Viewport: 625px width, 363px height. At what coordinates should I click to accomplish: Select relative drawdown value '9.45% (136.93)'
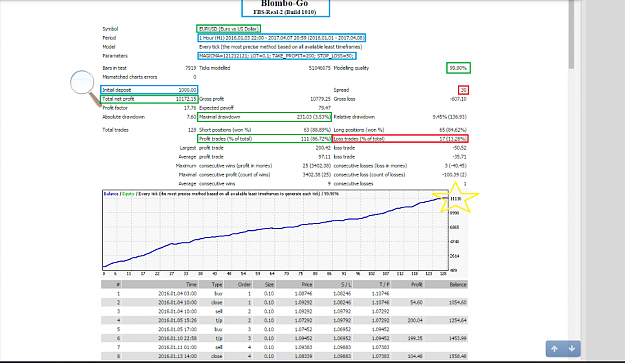tap(450, 117)
